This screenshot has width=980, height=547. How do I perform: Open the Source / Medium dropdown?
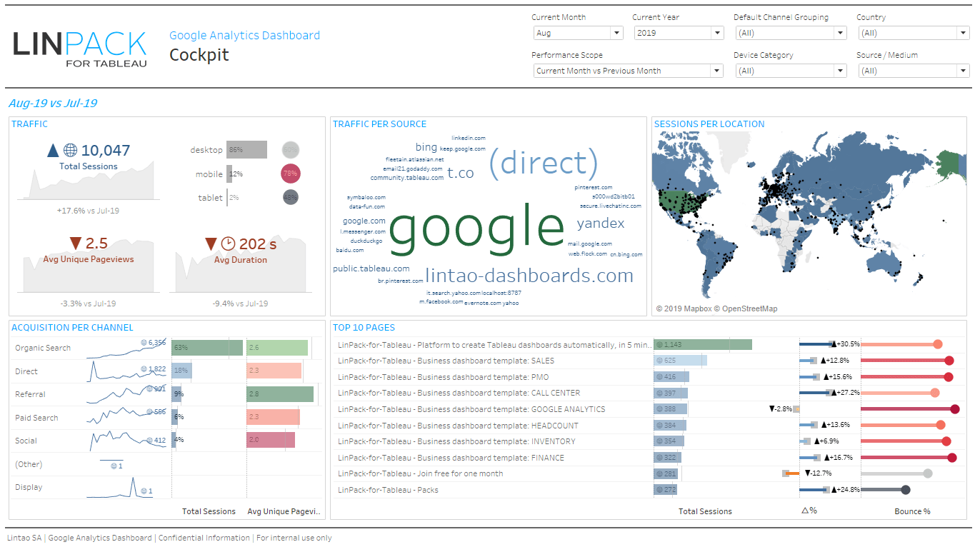[914, 71]
